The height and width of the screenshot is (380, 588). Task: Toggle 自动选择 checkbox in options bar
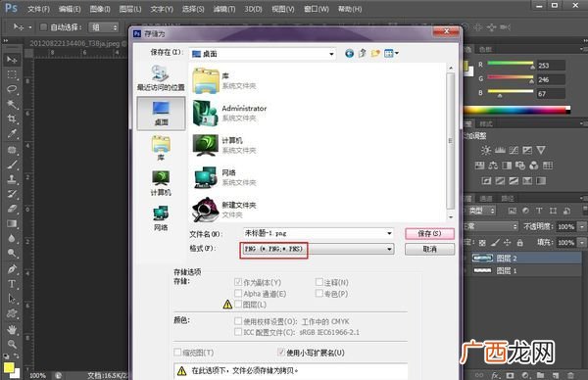pyautogui.click(x=43, y=27)
